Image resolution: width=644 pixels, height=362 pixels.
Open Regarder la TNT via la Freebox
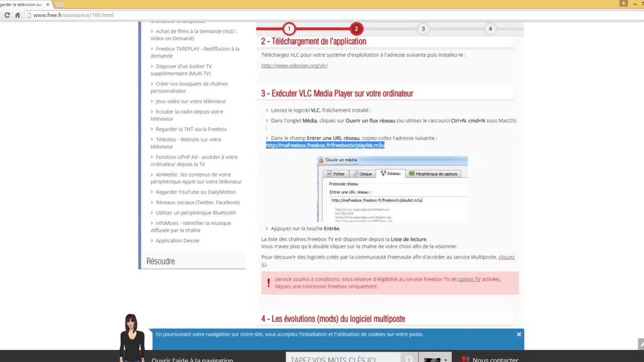pyautogui.click(x=191, y=129)
